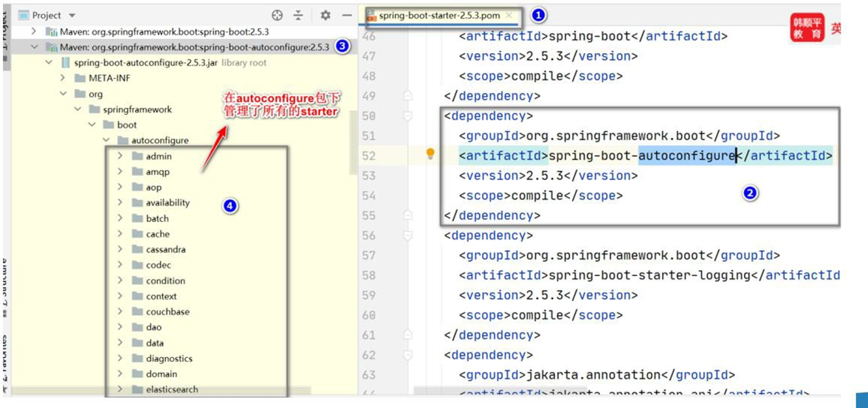Select the couchbase package in tree

pyautogui.click(x=167, y=311)
